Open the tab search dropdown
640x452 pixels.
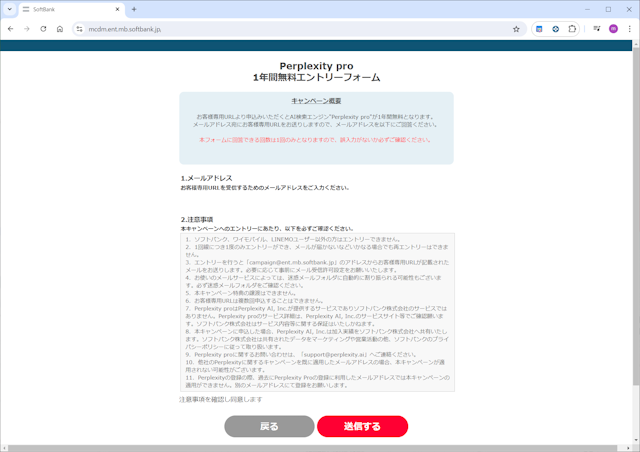point(9,9)
